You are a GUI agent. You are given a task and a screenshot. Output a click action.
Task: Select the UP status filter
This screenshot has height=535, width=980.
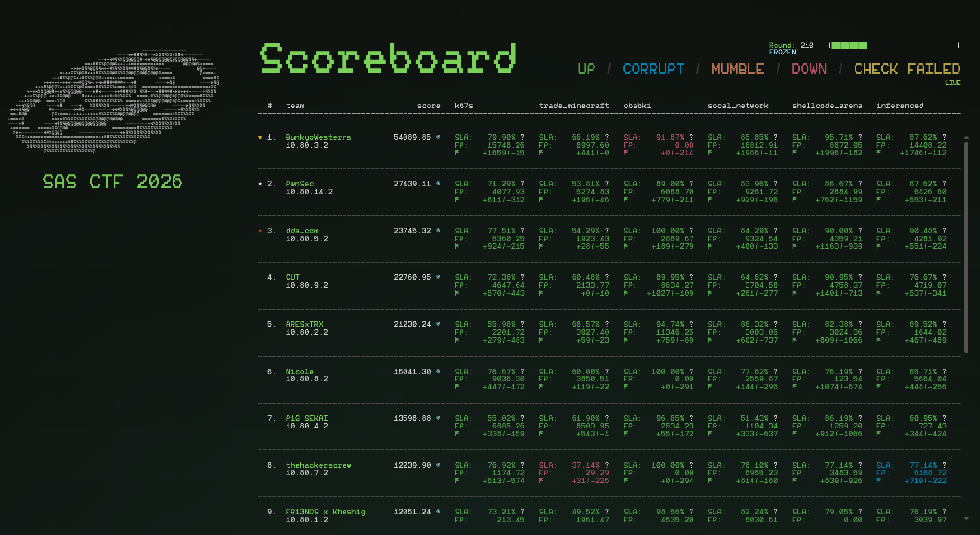[586, 69]
